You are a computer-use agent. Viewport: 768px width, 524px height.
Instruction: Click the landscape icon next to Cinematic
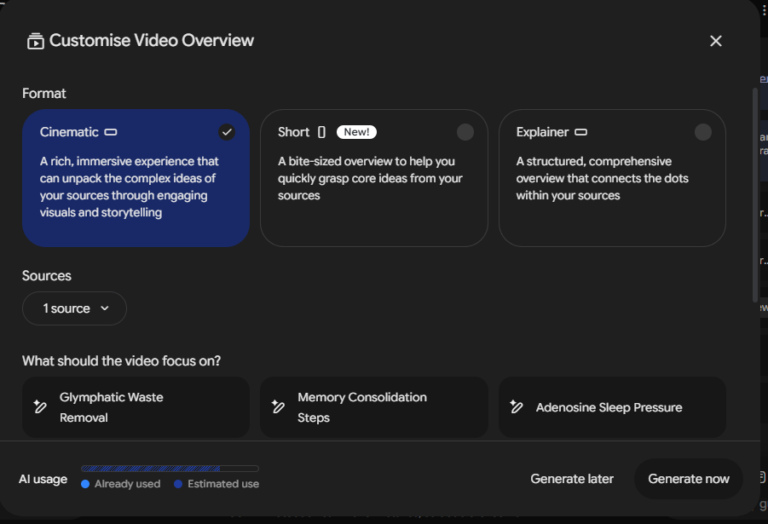click(111, 132)
